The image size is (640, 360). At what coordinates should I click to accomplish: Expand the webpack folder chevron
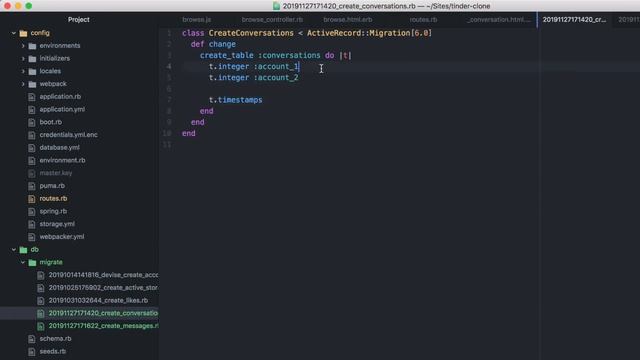(23, 84)
